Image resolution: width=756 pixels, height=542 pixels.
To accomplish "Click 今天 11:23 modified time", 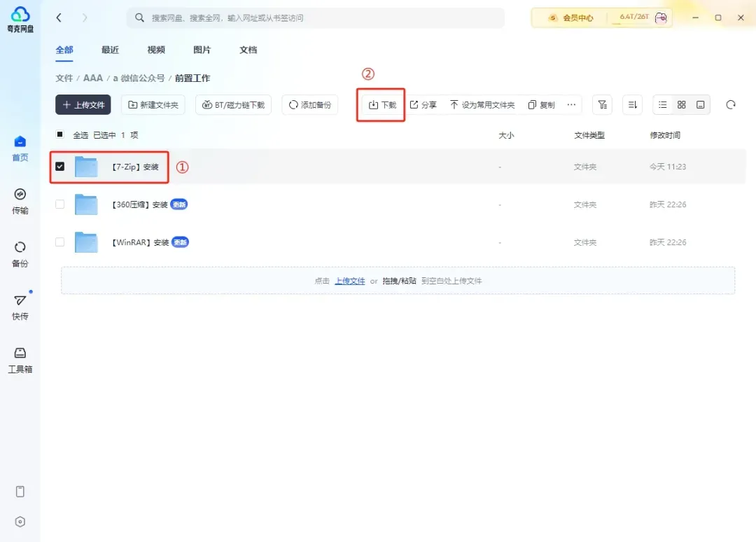I will [x=668, y=167].
